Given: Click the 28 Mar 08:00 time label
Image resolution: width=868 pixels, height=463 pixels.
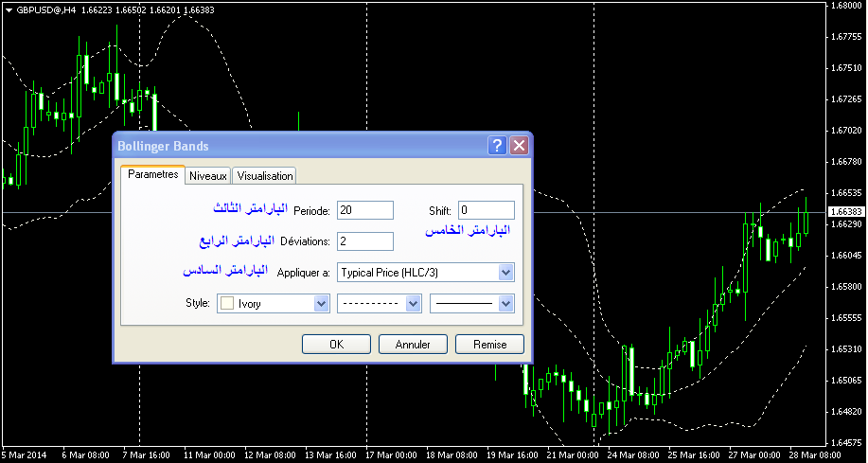Looking at the screenshot, I should pyautogui.click(x=814, y=454).
